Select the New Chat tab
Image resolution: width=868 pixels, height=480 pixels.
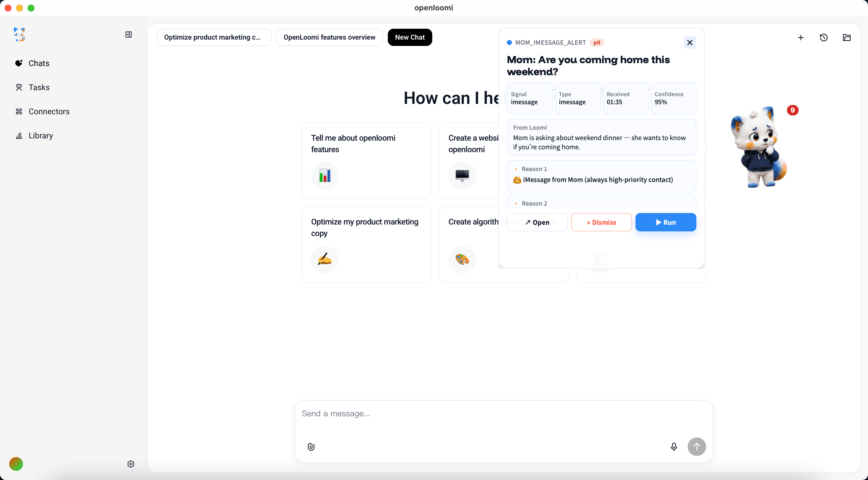(410, 37)
